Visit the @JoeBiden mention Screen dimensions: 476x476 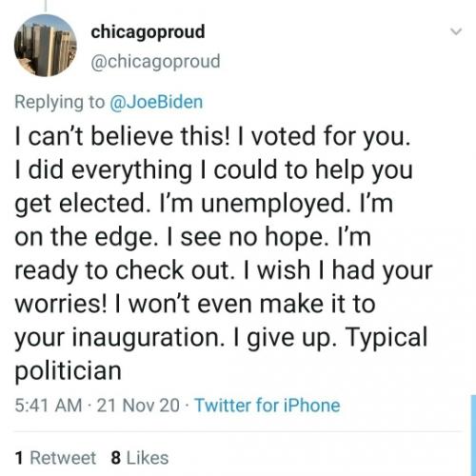click(x=156, y=102)
